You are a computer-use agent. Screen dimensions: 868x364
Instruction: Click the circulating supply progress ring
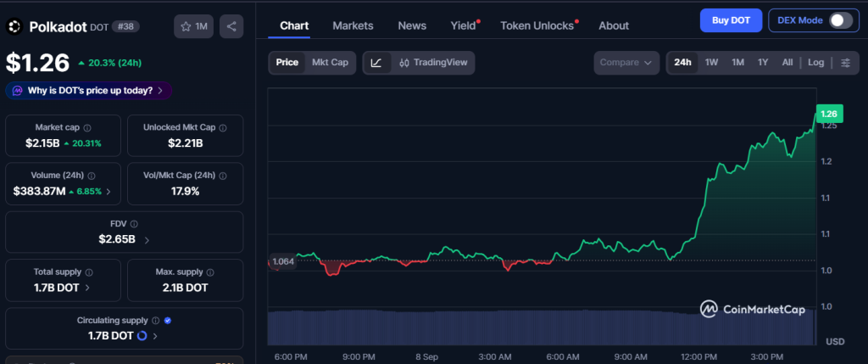(x=142, y=336)
